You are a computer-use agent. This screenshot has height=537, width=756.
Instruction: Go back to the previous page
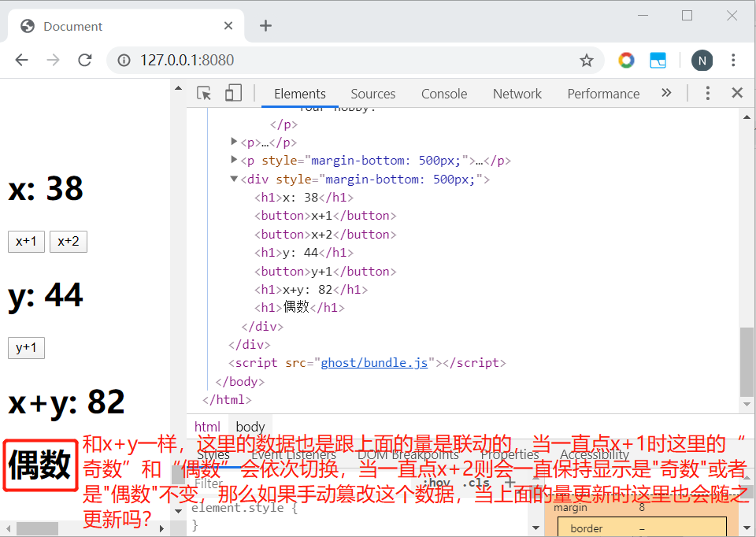pyautogui.click(x=22, y=61)
